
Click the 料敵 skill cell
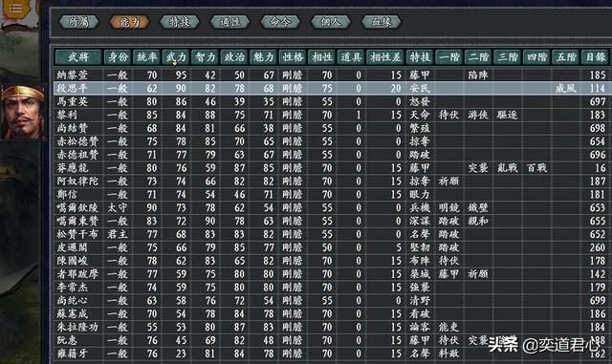(x=448, y=353)
